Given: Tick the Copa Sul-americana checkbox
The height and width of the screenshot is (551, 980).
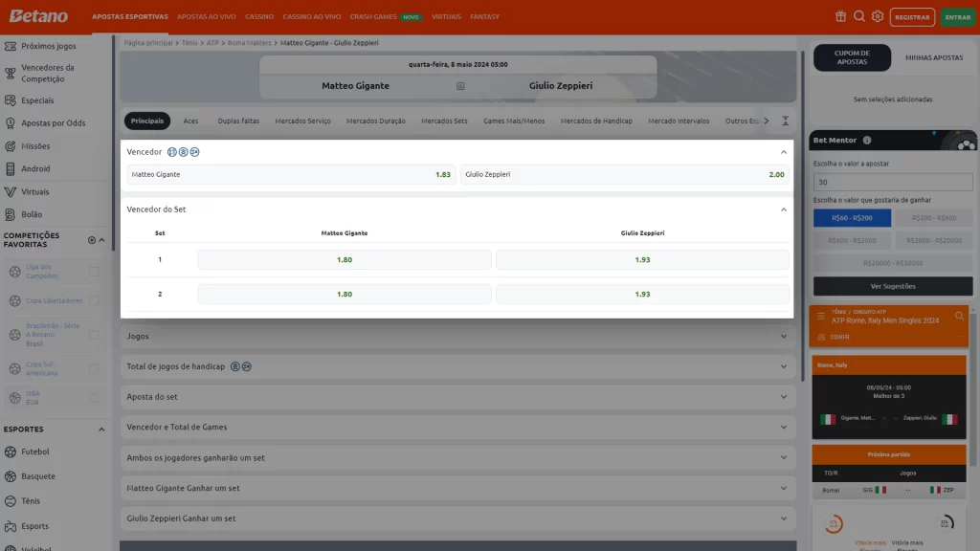Looking at the screenshot, I should 94,368.
